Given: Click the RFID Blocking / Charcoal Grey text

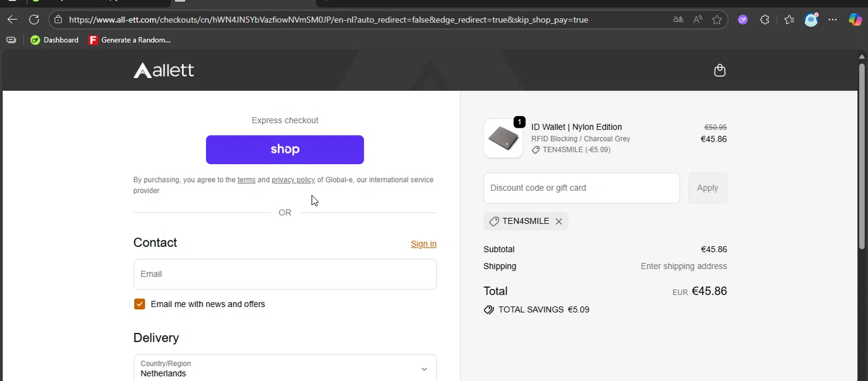Looking at the screenshot, I should click(x=580, y=139).
